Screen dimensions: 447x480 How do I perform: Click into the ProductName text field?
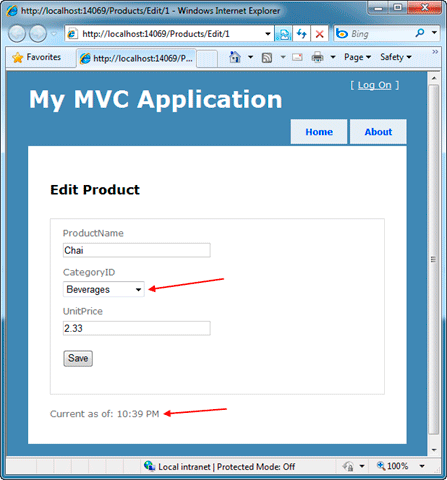pyautogui.click(x=137, y=250)
